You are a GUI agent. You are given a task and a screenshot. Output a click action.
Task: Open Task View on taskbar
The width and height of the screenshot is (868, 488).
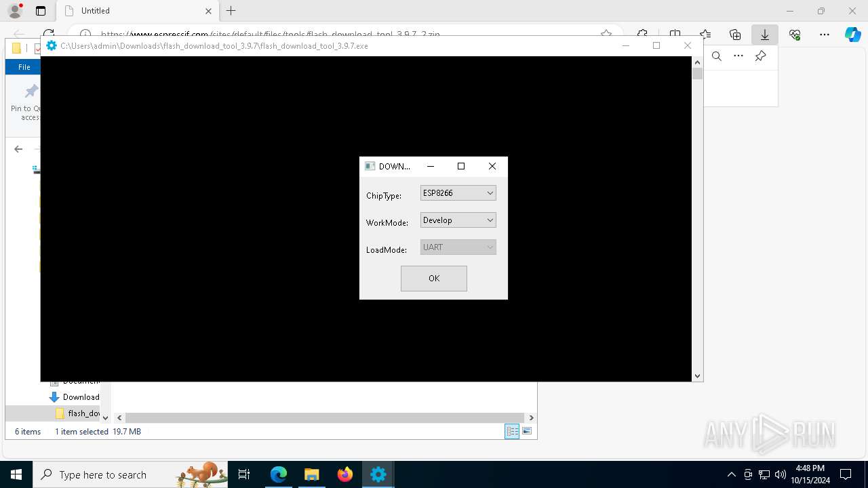click(x=244, y=474)
